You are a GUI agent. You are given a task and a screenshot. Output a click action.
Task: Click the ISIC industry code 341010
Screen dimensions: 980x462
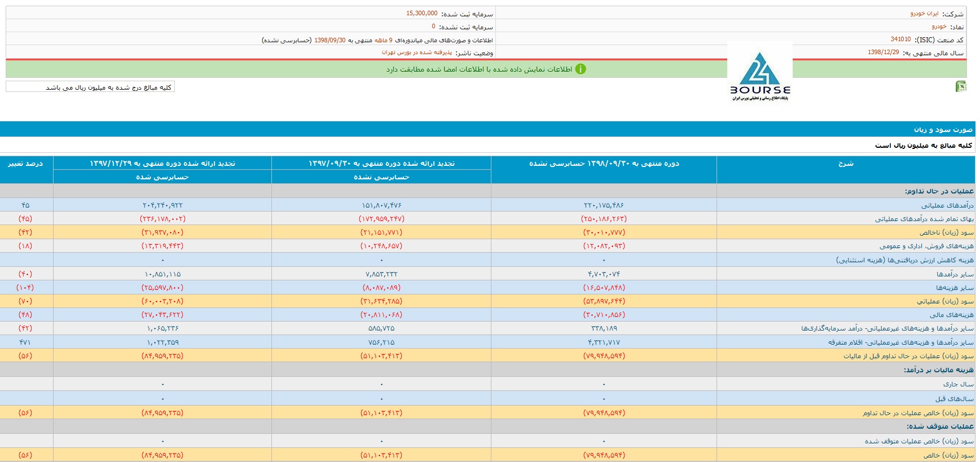(900, 39)
